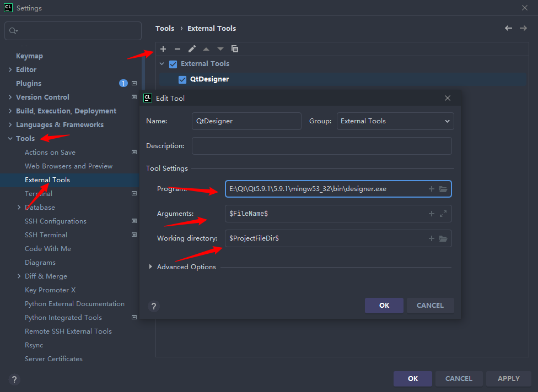Click the project-level icon beside Version Control
Screen dimensions: 538x392
134,97
